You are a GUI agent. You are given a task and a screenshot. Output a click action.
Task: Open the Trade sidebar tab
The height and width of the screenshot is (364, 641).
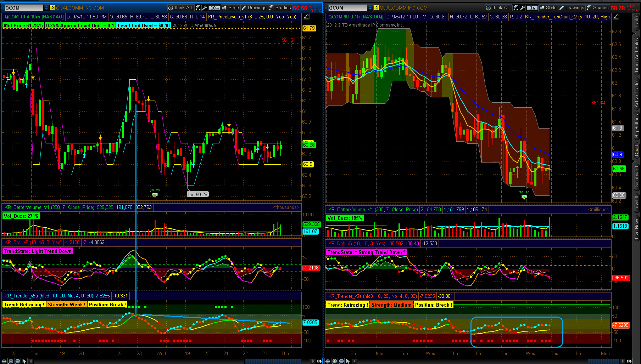pos(637,23)
